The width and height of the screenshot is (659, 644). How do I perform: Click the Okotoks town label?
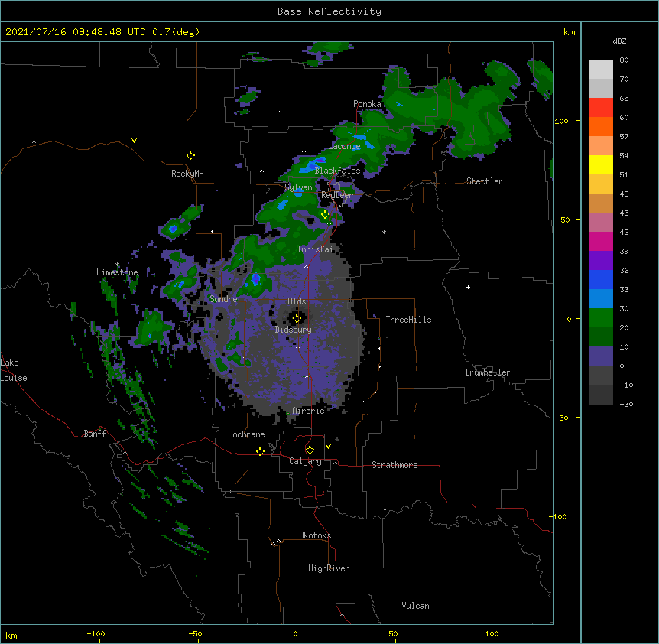point(315,535)
